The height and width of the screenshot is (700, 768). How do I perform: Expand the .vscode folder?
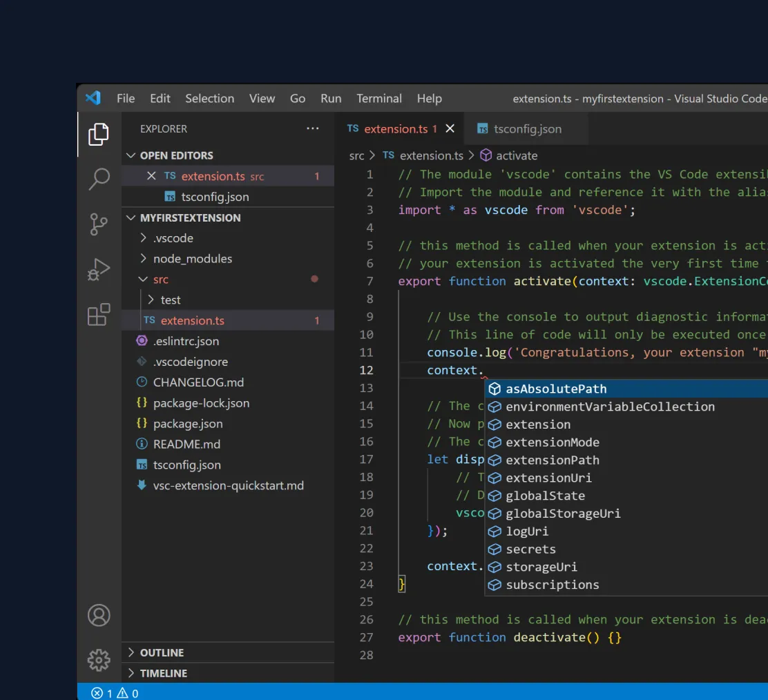173,238
